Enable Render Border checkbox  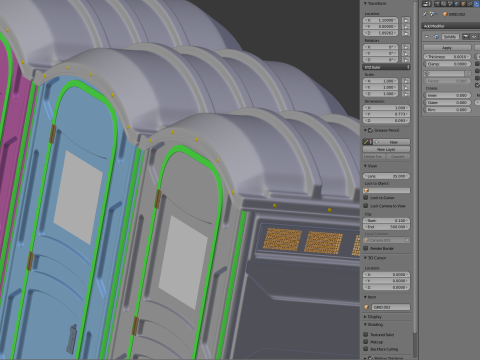coord(366,248)
